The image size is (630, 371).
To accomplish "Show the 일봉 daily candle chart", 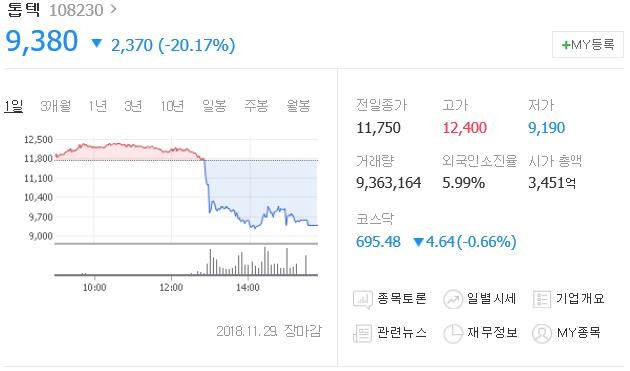I will pos(214,106).
